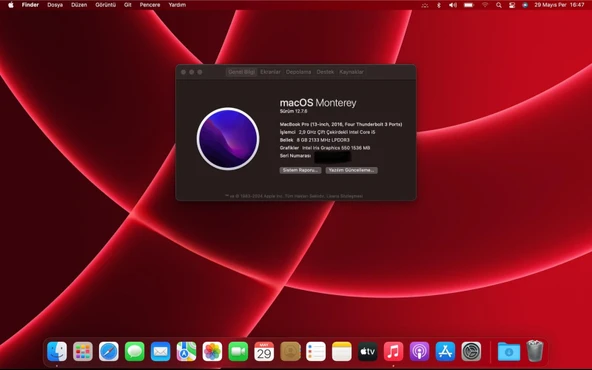Close the About This Mac window
Viewport: 592px width, 370px height.
(183, 72)
